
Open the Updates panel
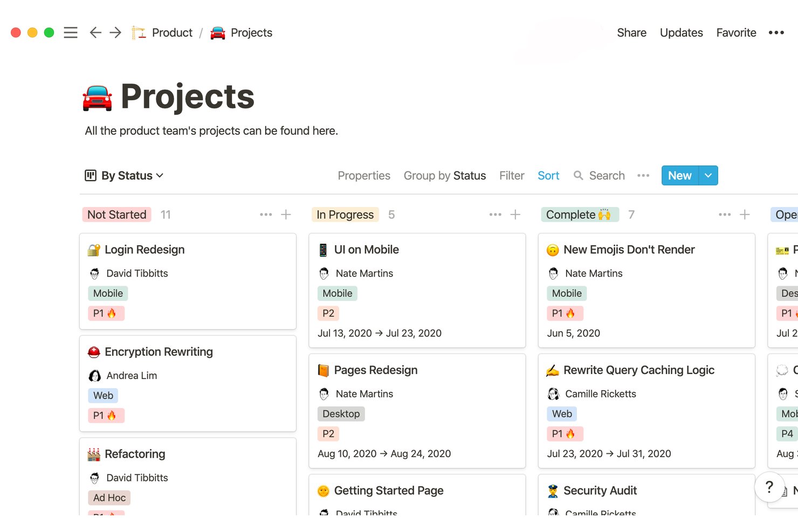point(682,33)
